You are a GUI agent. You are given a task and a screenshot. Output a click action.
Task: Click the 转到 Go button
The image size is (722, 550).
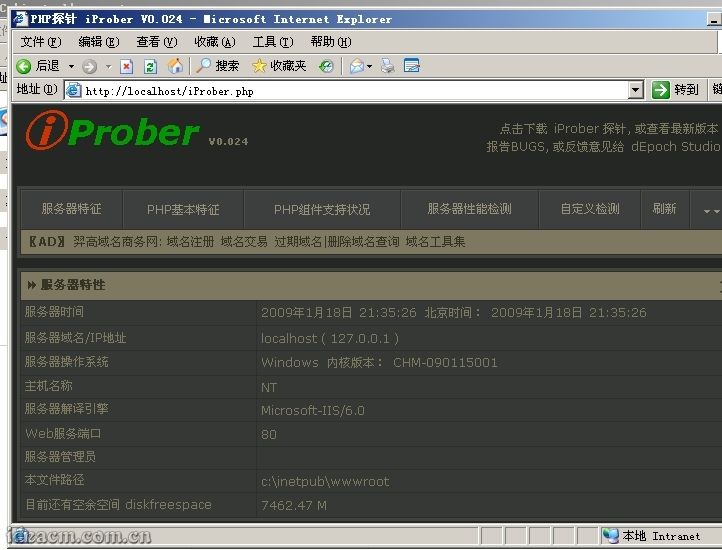676,90
